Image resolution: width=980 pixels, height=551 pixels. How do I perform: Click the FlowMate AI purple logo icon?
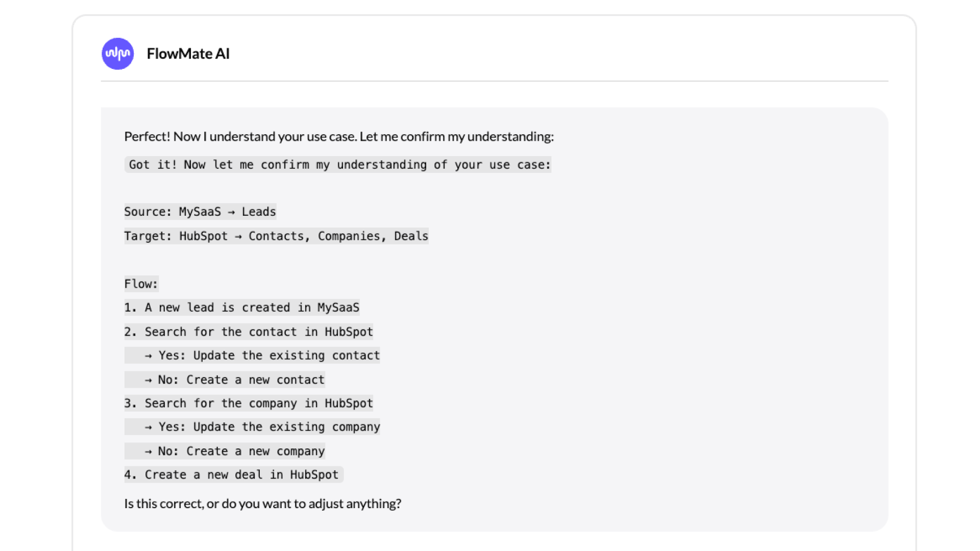pos(117,54)
